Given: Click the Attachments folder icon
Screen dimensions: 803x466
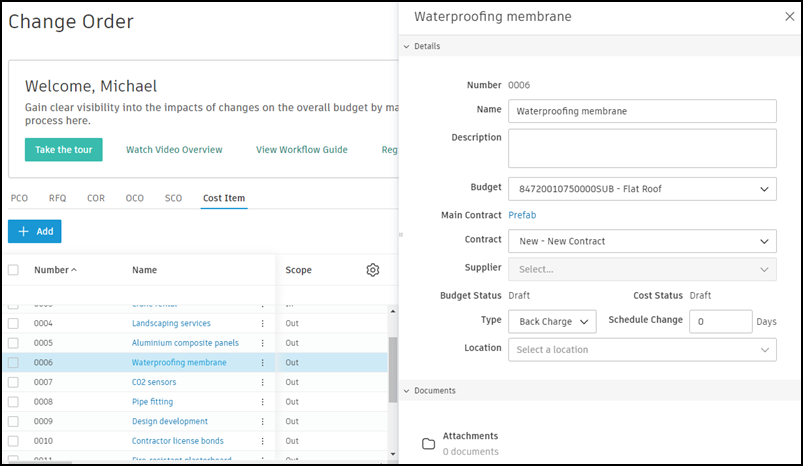Looking at the screenshot, I should pos(428,443).
